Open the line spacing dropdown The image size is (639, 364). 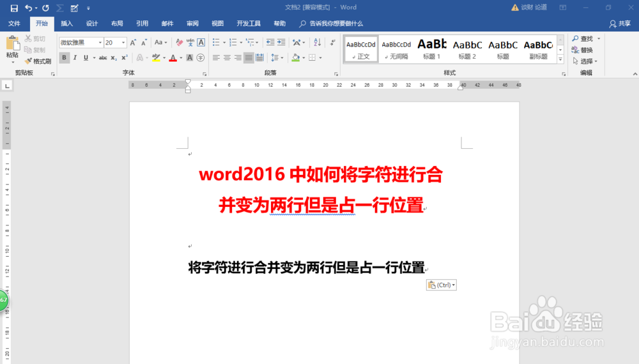click(277, 58)
